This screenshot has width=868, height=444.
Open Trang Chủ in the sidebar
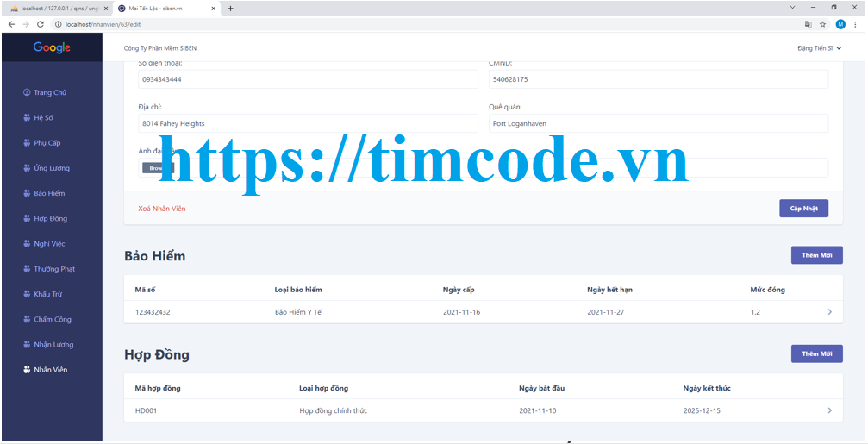tap(50, 92)
